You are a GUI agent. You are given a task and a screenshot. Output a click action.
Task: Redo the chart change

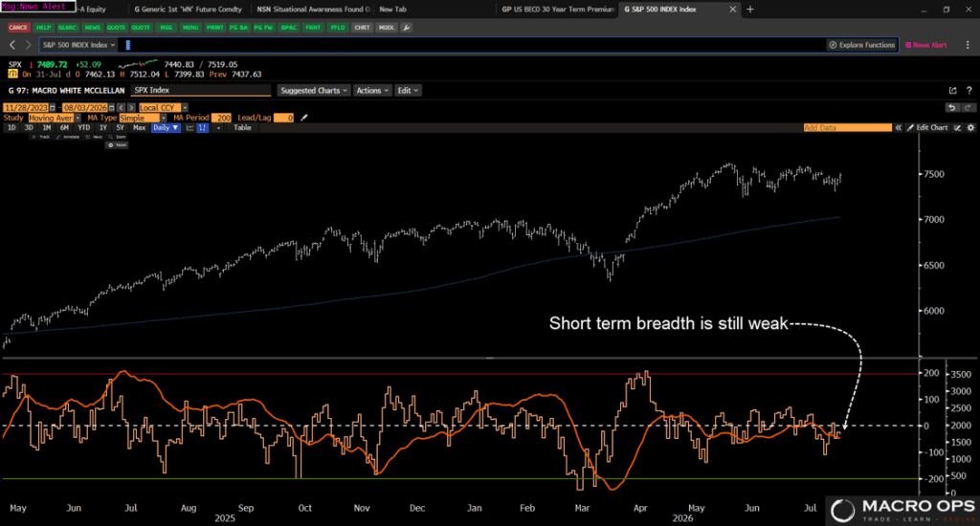[x=968, y=107]
